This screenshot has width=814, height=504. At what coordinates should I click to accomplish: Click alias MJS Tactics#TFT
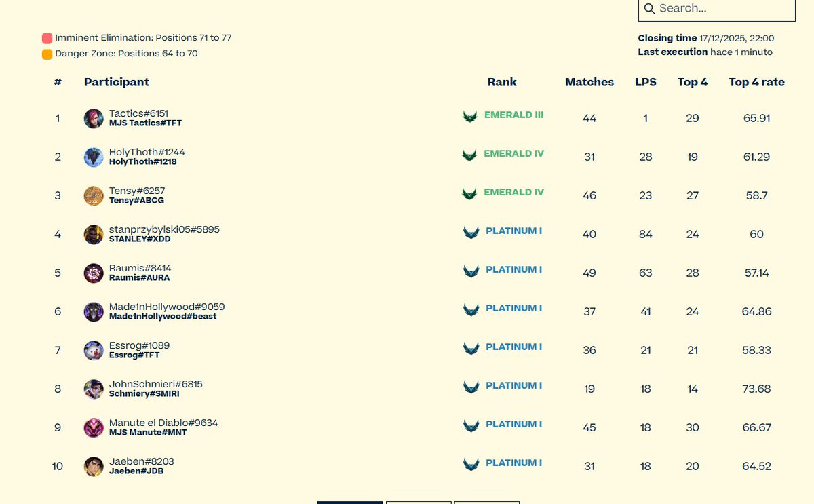145,123
